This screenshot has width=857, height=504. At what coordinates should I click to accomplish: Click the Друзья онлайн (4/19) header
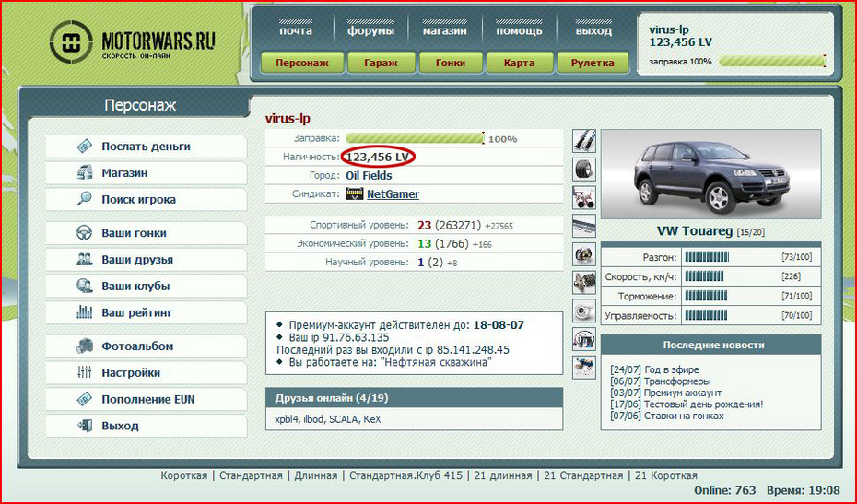414,398
